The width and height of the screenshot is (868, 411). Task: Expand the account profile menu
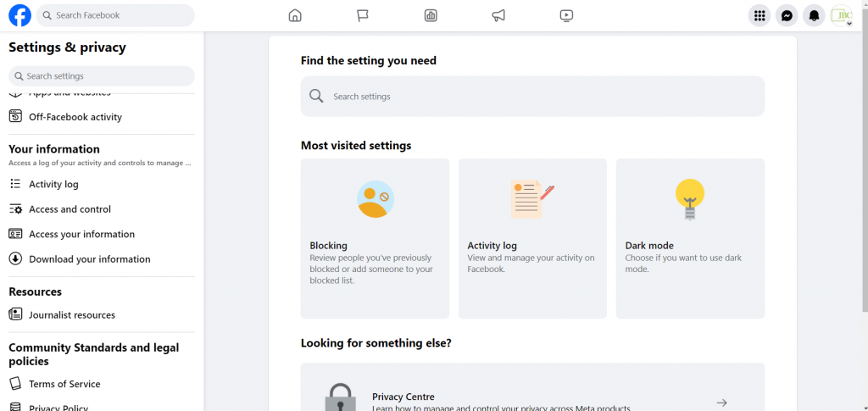[841, 15]
